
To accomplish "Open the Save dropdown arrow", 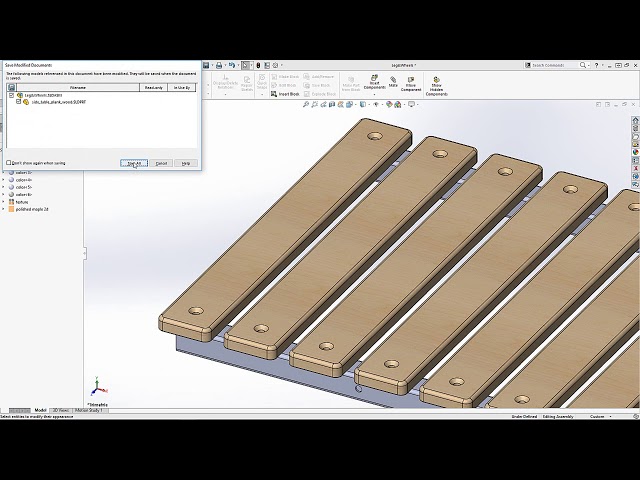I will pyautogui.click(x=212, y=65).
